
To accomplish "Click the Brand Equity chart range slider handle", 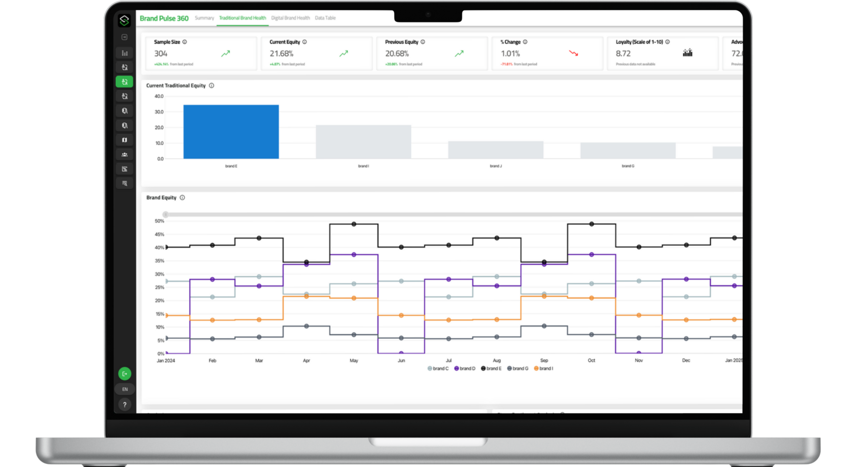I will (x=165, y=214).
